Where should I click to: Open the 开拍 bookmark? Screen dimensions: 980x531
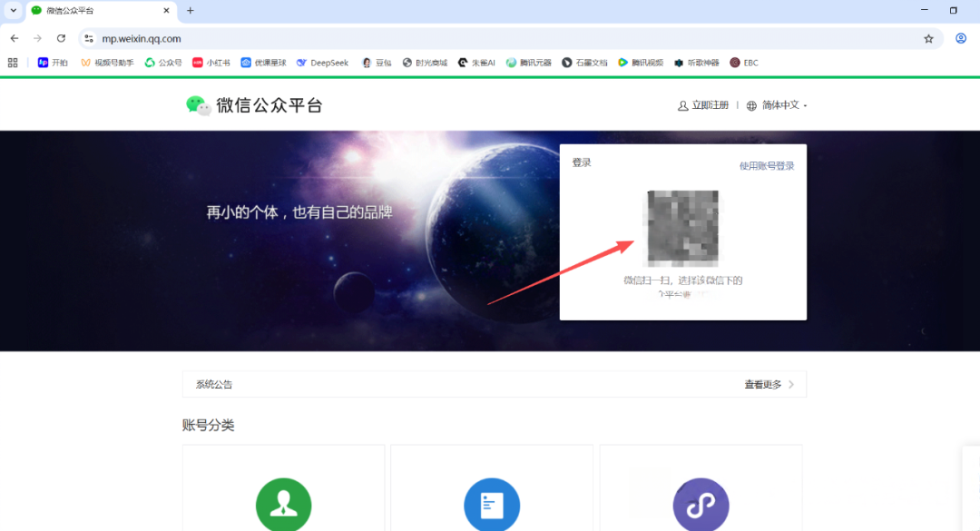[x=53, y=63]
